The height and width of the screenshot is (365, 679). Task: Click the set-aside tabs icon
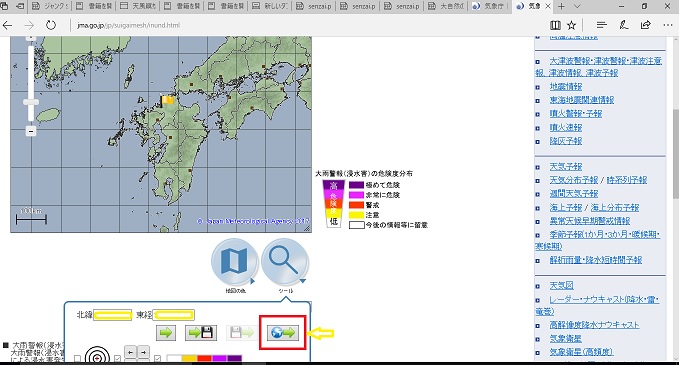[x=20, y=6]
